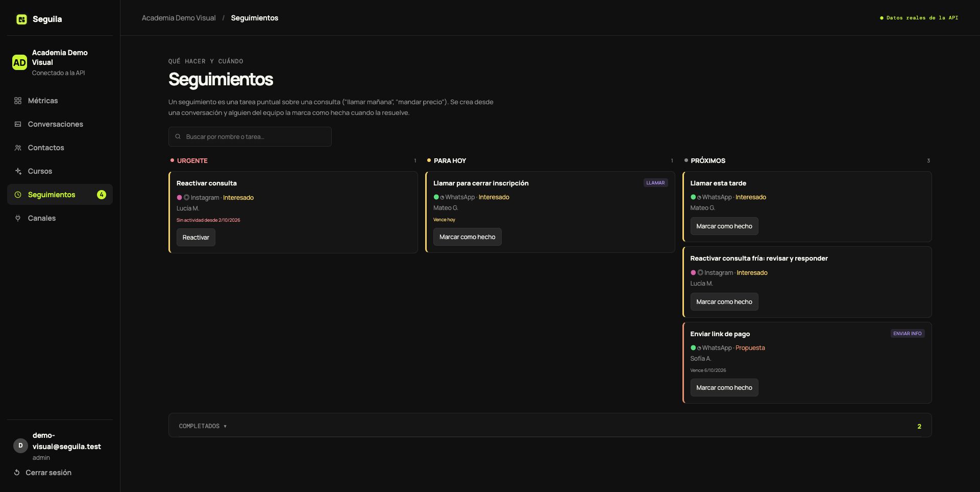Click the search magnifier icon
Image resolution: width=980 pixels, height=492 pixels.
[x=178, y=136]
